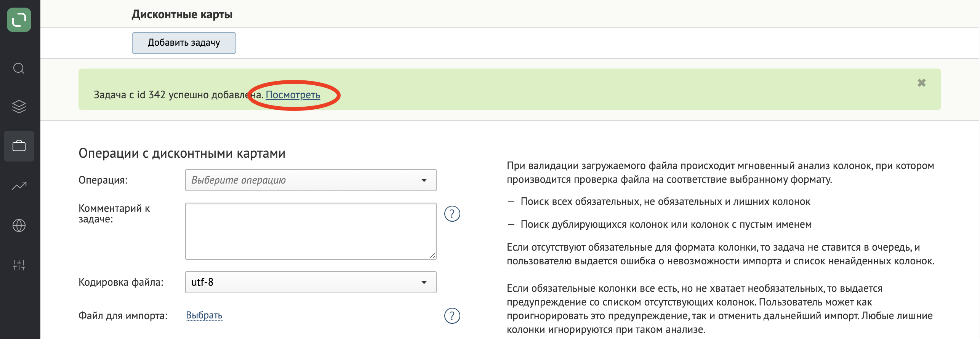Click the Файл для импорта: label

point(123,316)
